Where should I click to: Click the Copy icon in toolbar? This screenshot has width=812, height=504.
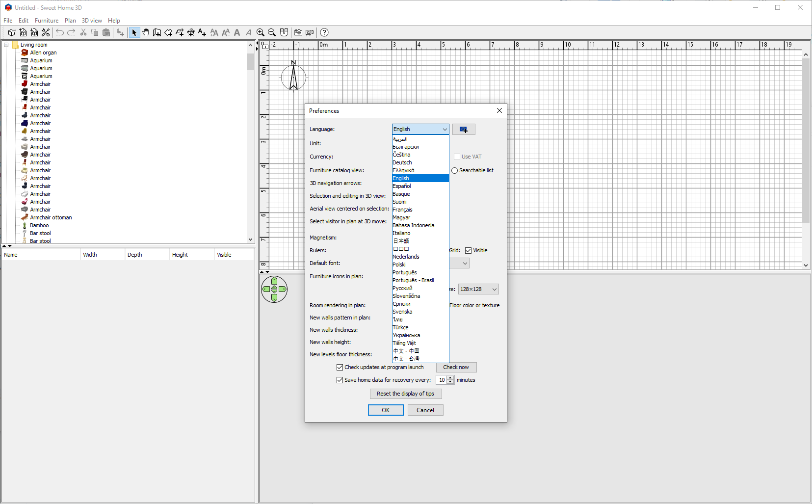pyautogui.click(x=95, y=32)
